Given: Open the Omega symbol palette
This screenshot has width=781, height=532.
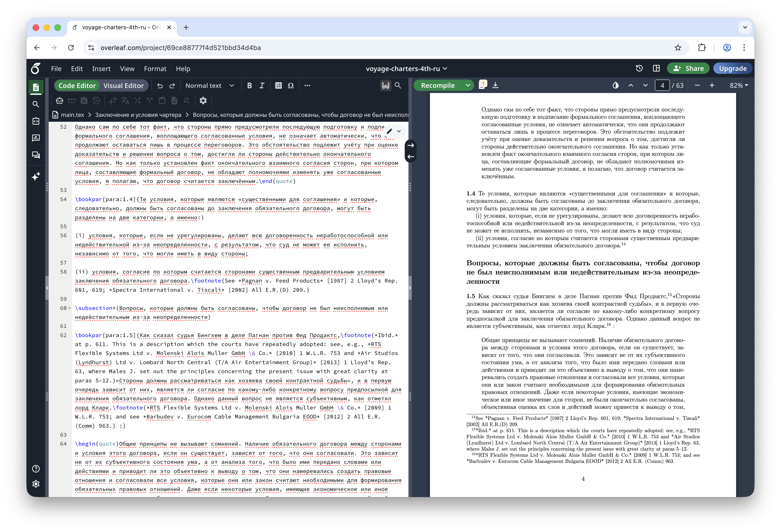Looking at the screenshot, I should click(291, 86).
